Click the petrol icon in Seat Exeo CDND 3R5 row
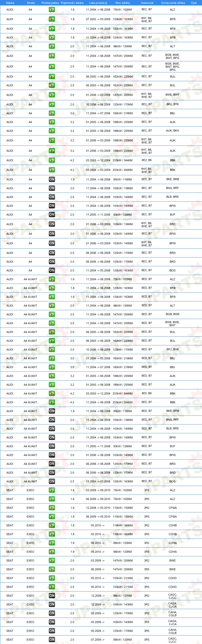Viewport: 202px width, 644px height. (x=52, y=587)
